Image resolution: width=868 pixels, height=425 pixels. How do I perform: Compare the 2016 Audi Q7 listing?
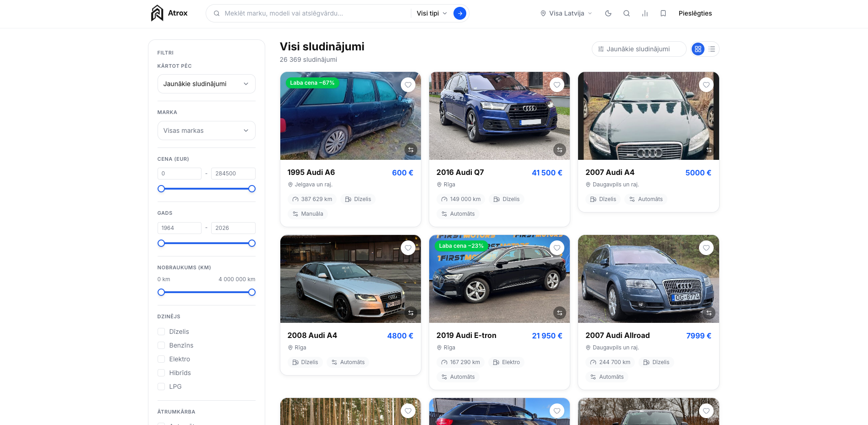[x=559, y=150]
